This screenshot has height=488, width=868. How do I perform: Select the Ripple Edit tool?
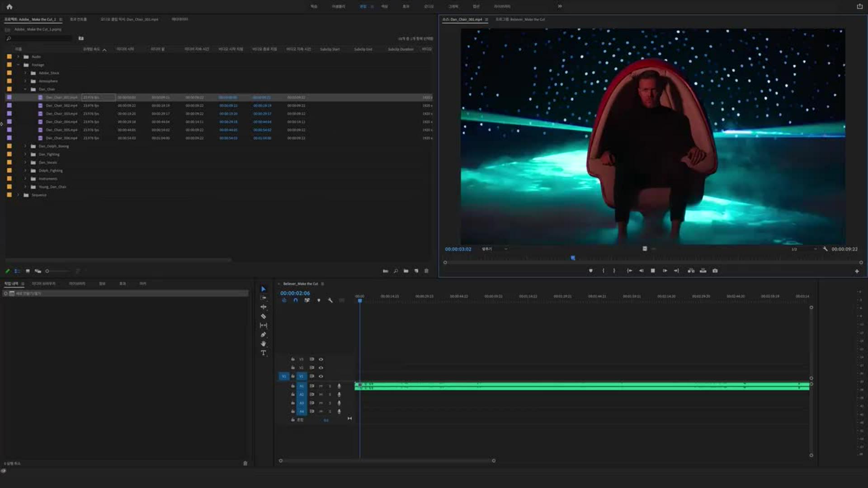point(263,307)
